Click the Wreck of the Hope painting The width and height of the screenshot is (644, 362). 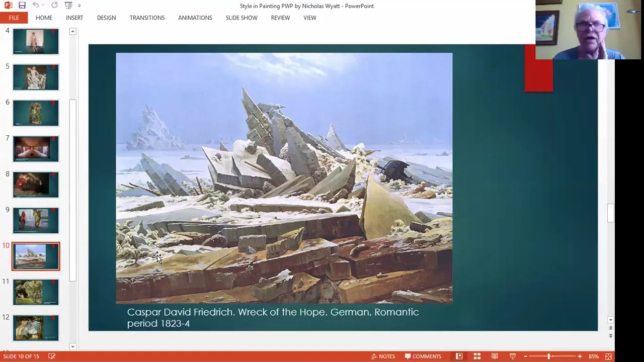(x=284, y=178)
